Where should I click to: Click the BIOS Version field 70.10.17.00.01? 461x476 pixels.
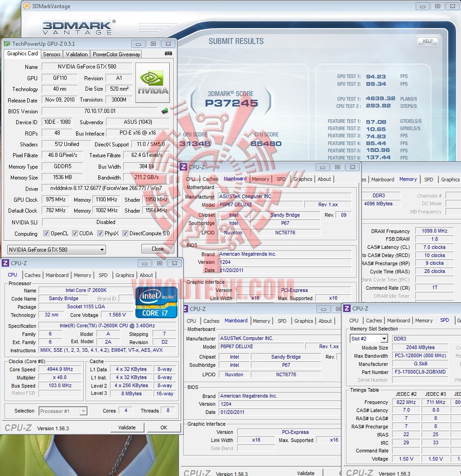coord(100,111)
